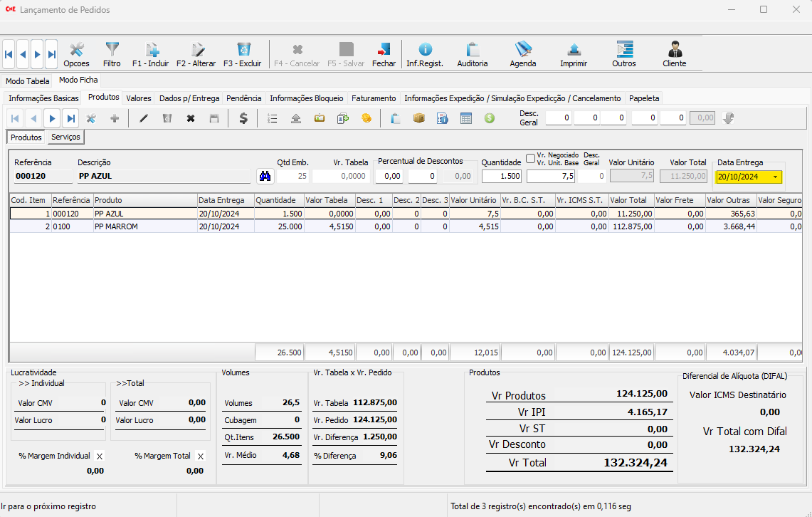Viewport: 812px width, 517px height.
Task: Click the dollar sign icon in product toolbar
Action: pyautogui.click(x=243, y=118)
